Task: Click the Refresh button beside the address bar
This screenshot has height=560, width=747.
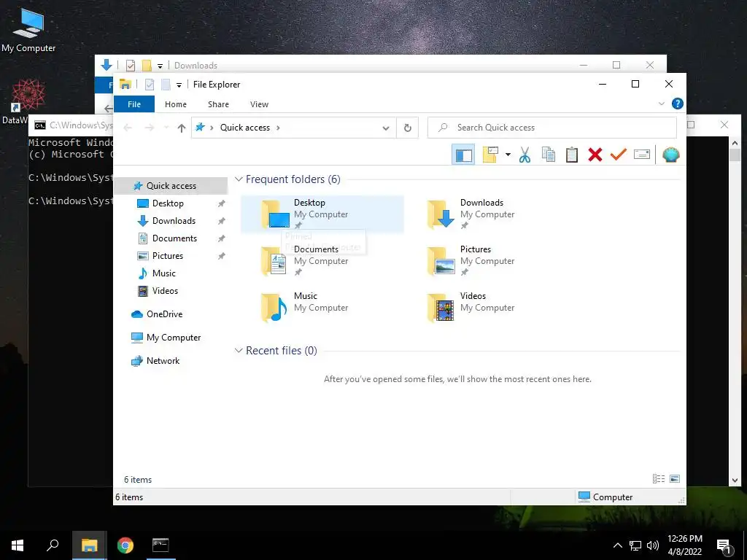Action: (x=407, y=128)
